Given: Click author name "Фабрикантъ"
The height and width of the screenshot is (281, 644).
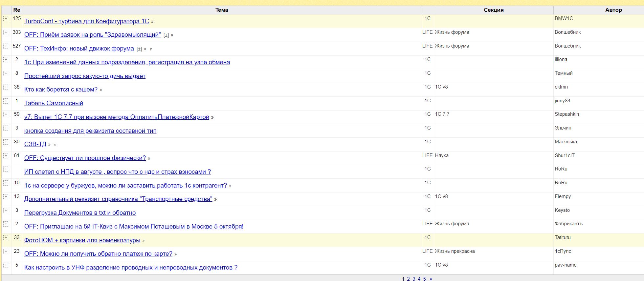Looking at the screenshot, I should 568,224.
